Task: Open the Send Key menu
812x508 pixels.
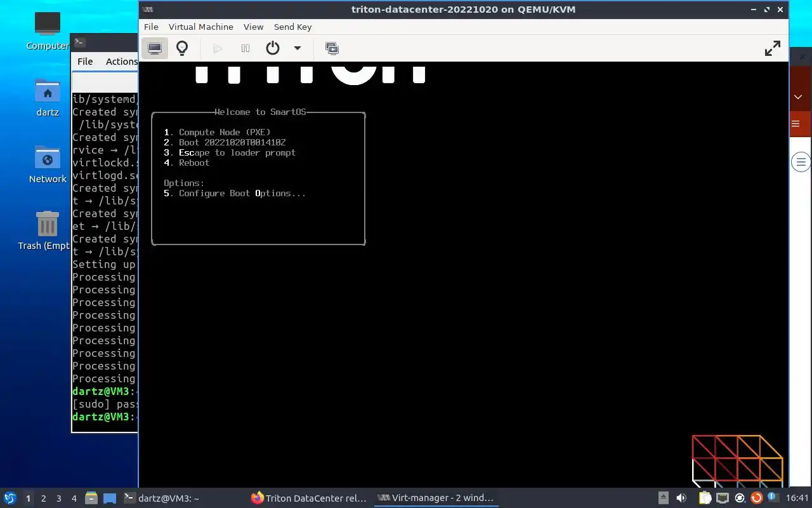Action: pyautogui.click(x=292, y=27)
